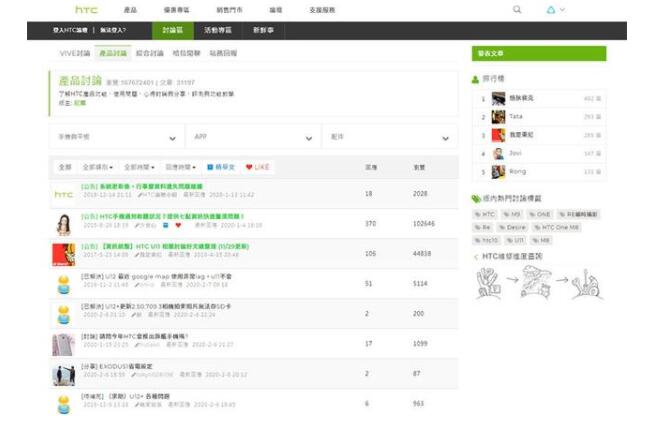The image size is (647, 422).
Task: Click HTC avatar logo on first announcement row
Action: coord(64,194)
